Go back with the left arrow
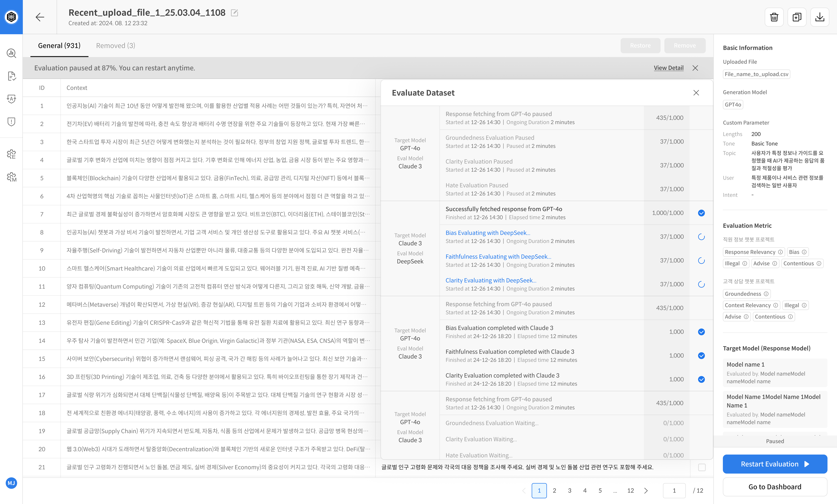Viewport: 837px width, 504px height. coord(40,17)
